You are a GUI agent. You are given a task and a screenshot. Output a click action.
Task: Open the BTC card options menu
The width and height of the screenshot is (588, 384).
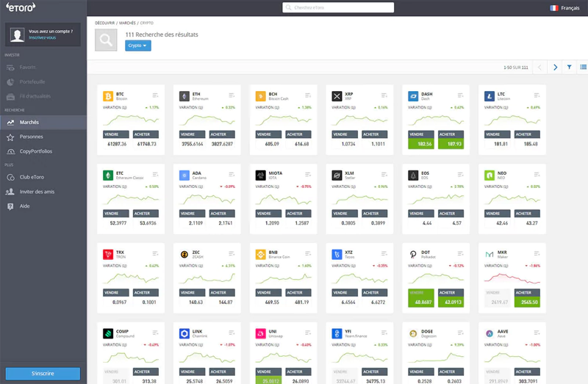155,95
